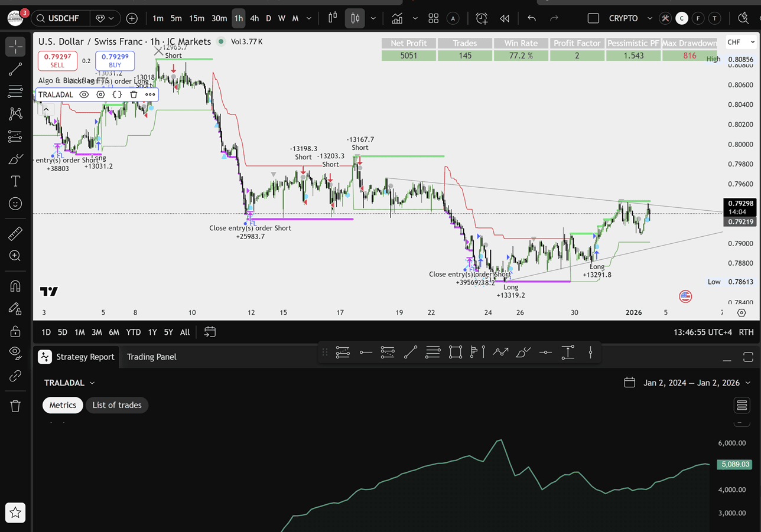Open the emoji drawing tool
Viewport: 761px width, 532px height.
14,204
